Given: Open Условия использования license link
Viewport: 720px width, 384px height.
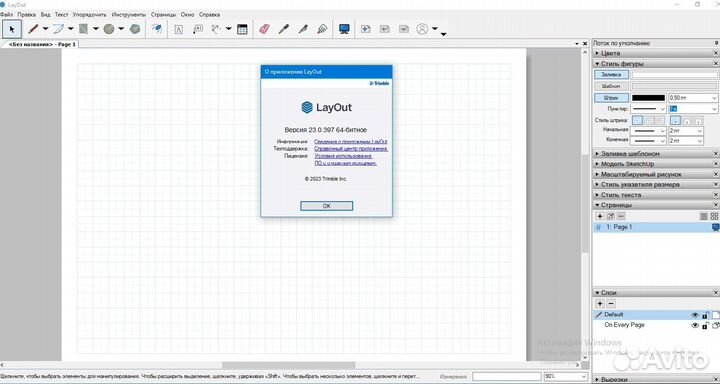Looking at the screenshot, I should [x=343, y=156].
